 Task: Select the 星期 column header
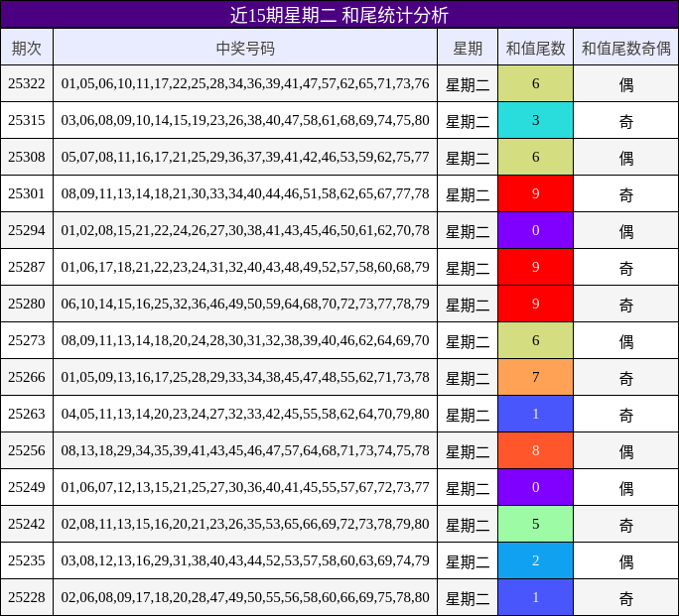[x=468, y=48]
